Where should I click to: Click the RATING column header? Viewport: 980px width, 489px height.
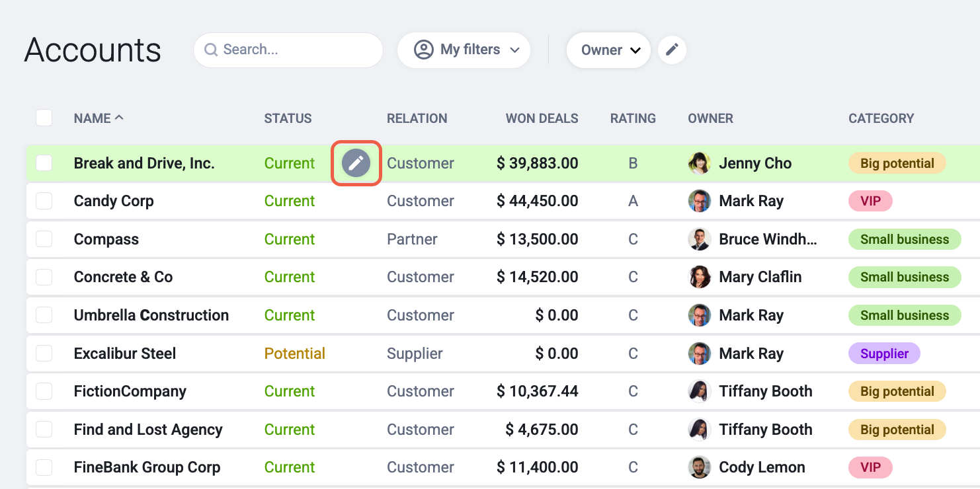[633, 118]
